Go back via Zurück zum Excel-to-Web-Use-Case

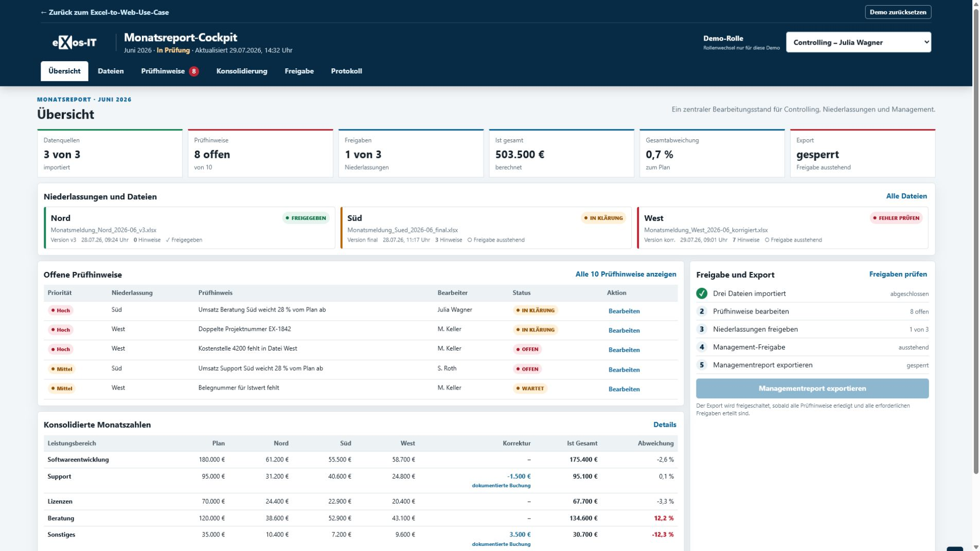[x=104, y=12]
